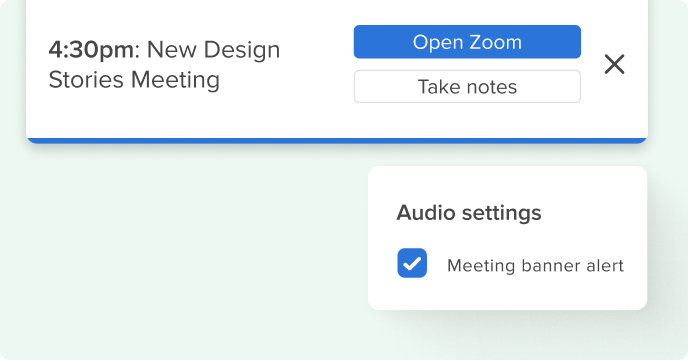Launch Zoom for the Design Stories Meeting
This screenshot has width=688, height=360.
(467, 42)
